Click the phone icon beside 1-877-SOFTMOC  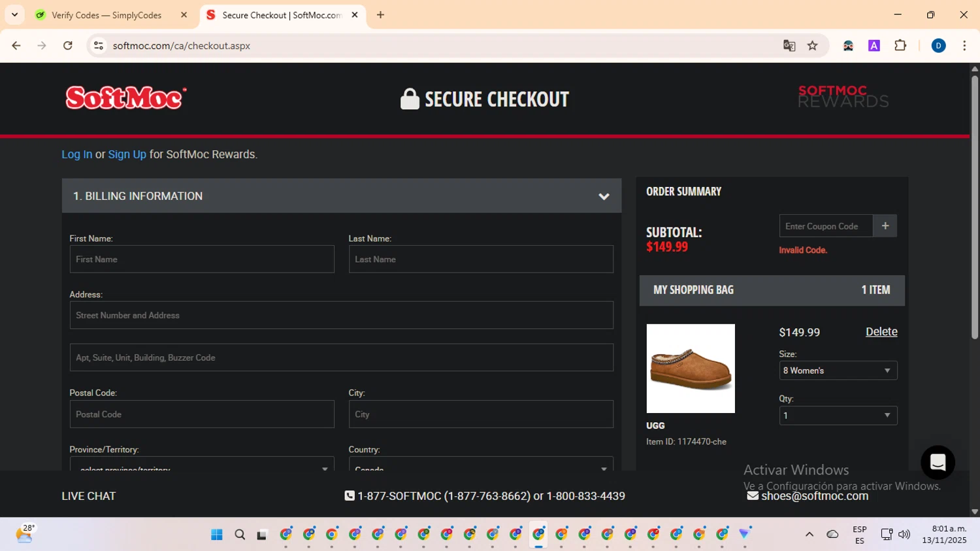coord(350,496)
